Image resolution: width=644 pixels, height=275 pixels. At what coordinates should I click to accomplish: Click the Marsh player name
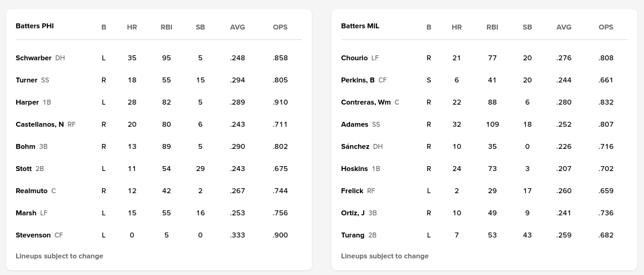pos(26,213)
